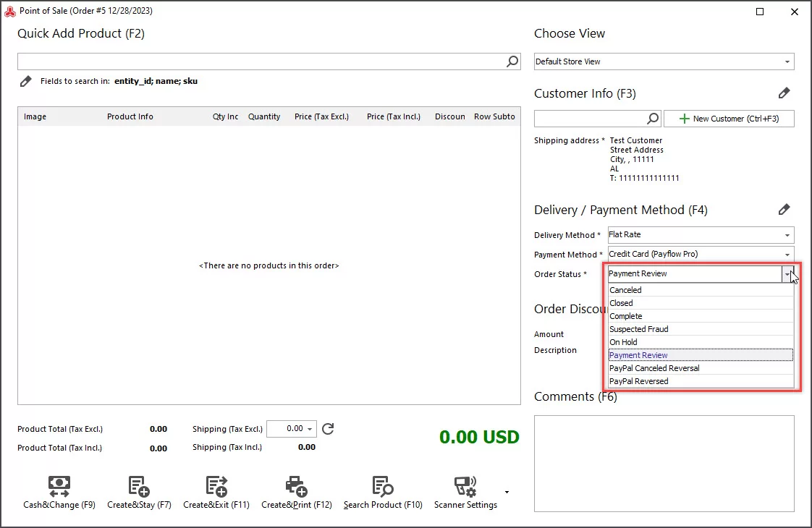This screenshot has width=812, height=528.
Task: Click in the Comments text area
Action: pos(664,464)
